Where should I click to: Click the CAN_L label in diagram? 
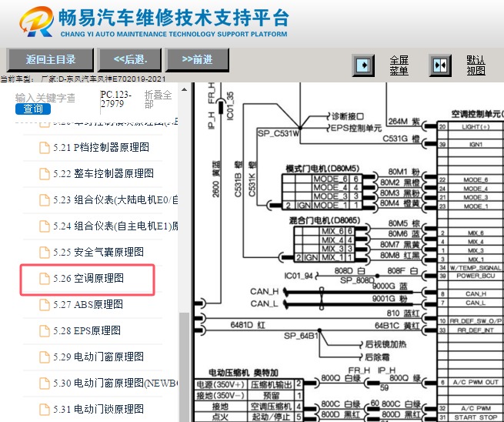coord(264,303)
